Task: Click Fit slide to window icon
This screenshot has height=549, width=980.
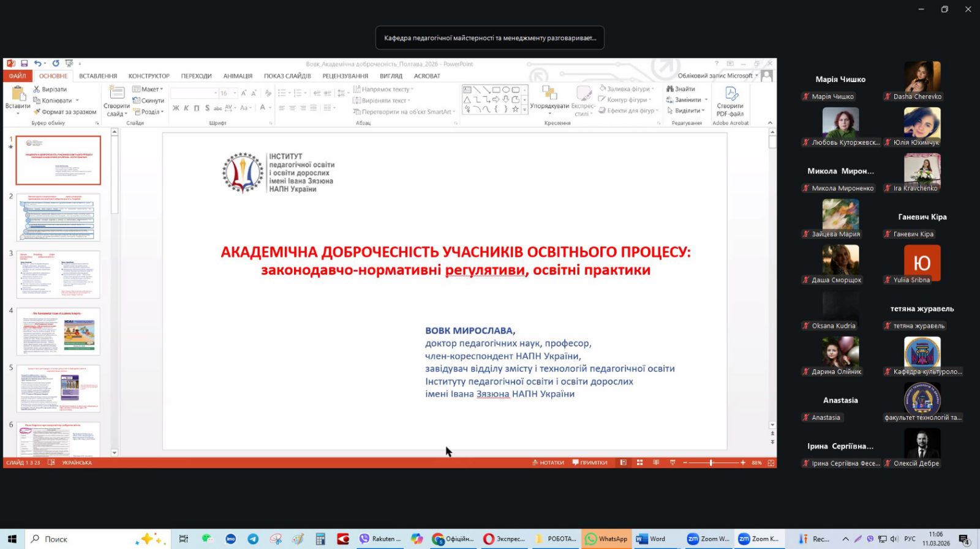Action: point(771,463)
